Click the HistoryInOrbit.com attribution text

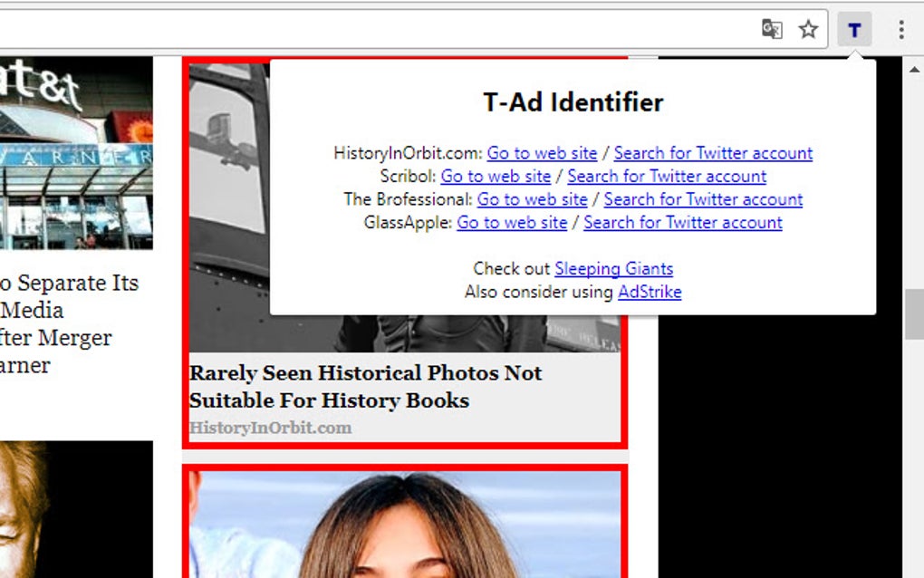click(269, 427)
